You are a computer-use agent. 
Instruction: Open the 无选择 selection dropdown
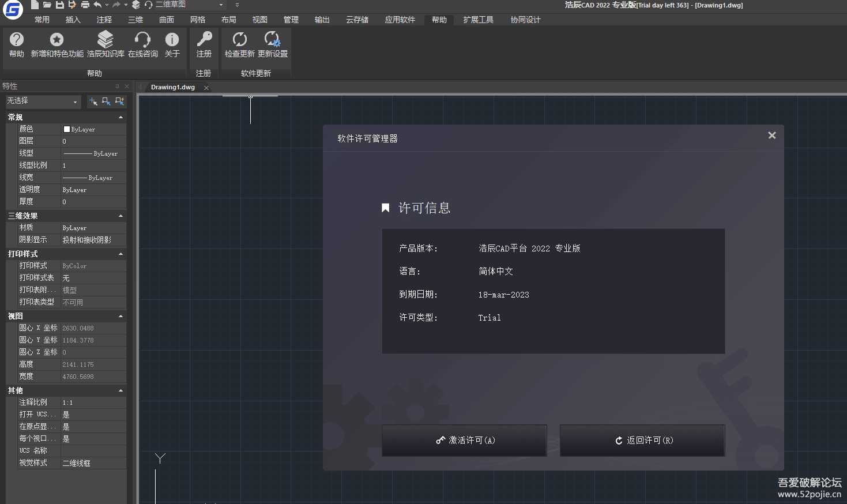43,101
